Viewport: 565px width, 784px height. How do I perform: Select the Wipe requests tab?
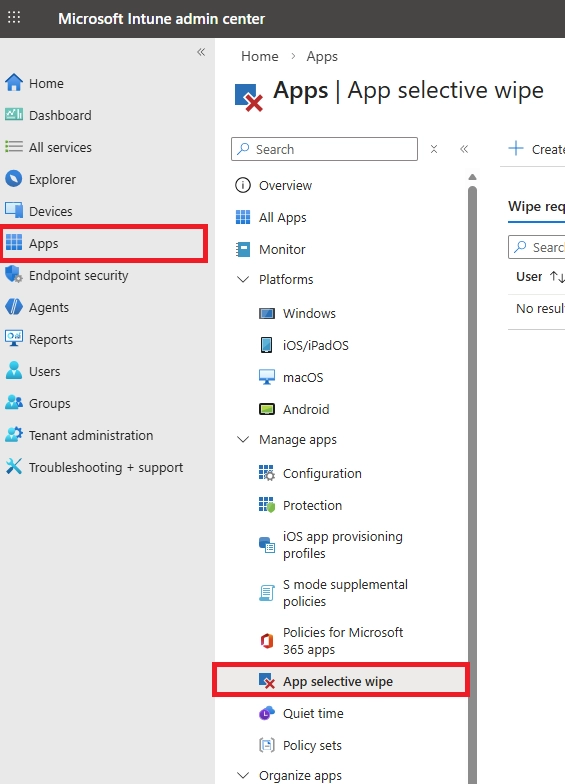pyautogui.click(x=536, y=207)
